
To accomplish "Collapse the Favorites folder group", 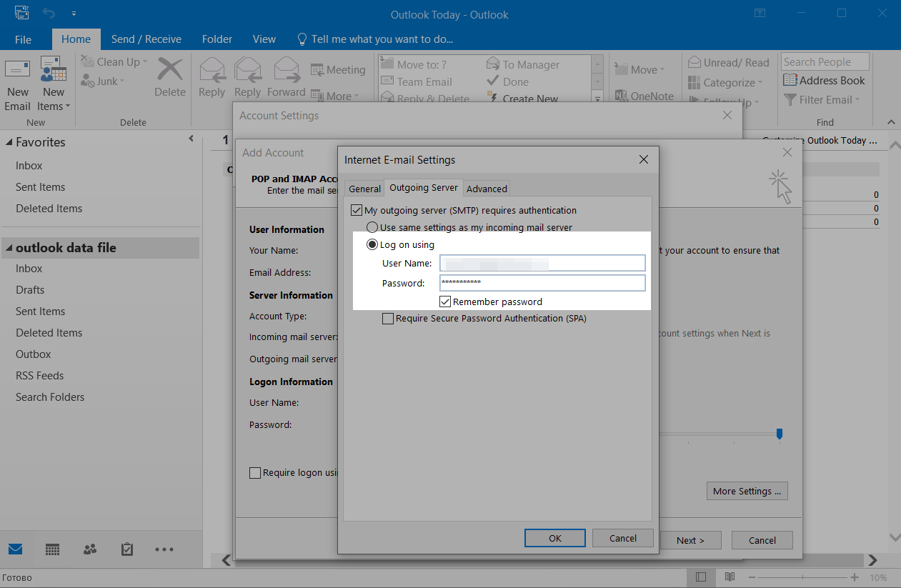I will [x=9, y=143].
